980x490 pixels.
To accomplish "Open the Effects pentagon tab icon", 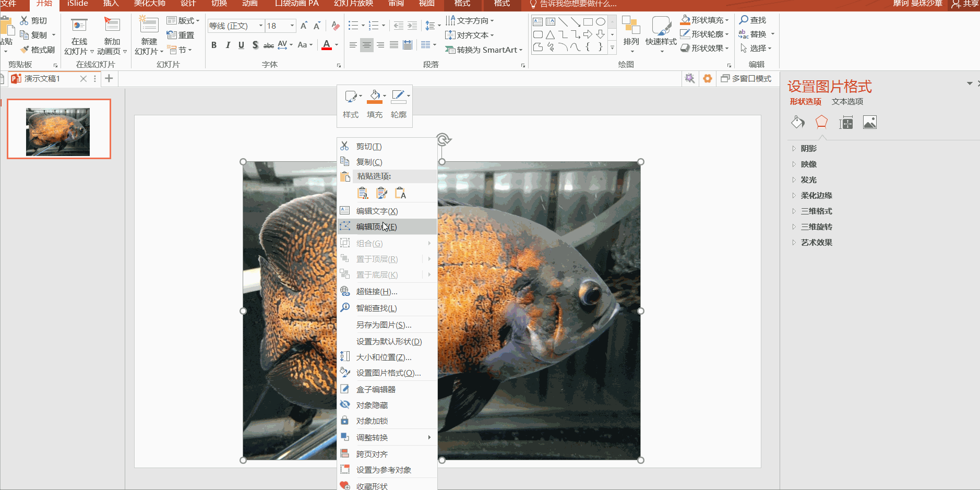I will pyautogui.click(x=821, y=123).
